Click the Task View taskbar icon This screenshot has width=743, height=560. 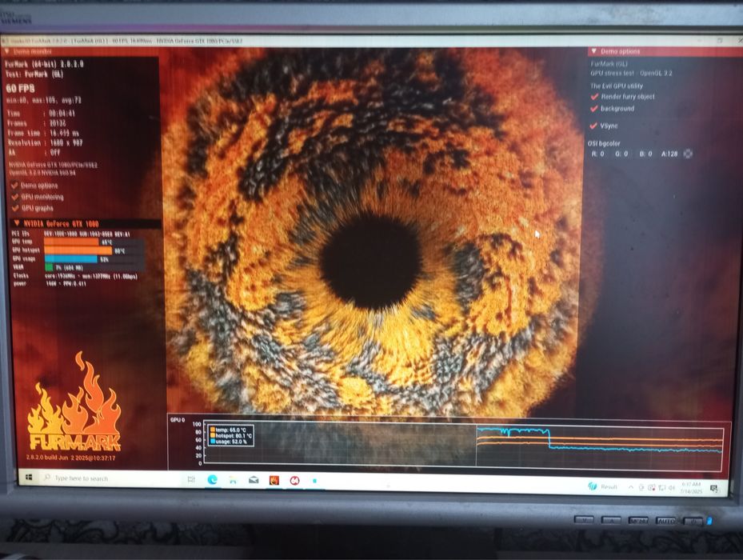(191, 479)
